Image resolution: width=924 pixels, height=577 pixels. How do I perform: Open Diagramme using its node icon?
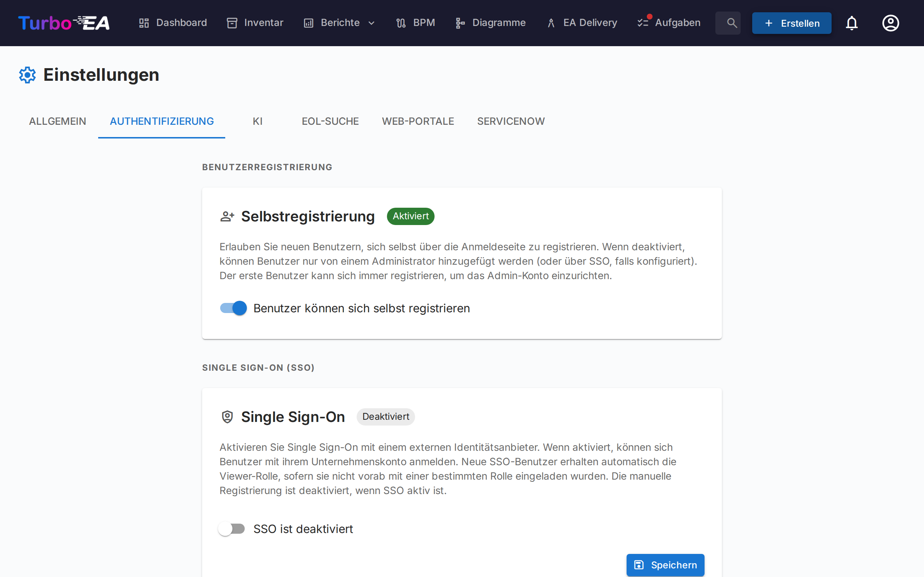click(460, 23)
